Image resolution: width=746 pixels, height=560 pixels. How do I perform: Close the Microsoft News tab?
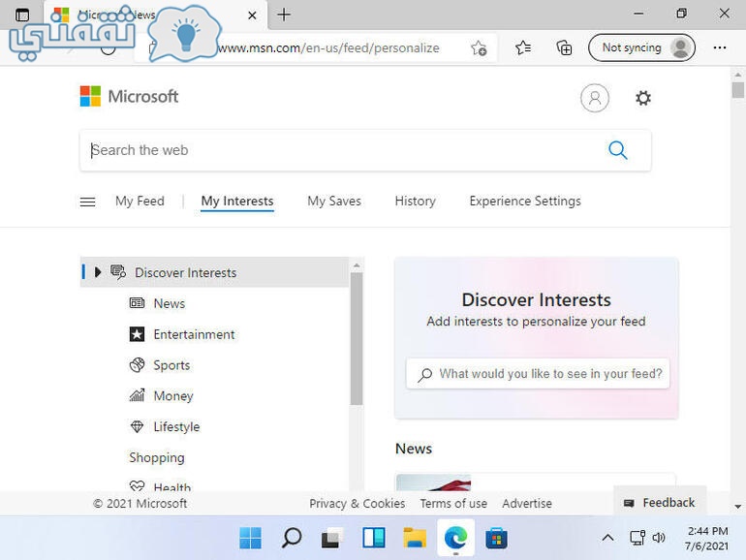(252, 16)
